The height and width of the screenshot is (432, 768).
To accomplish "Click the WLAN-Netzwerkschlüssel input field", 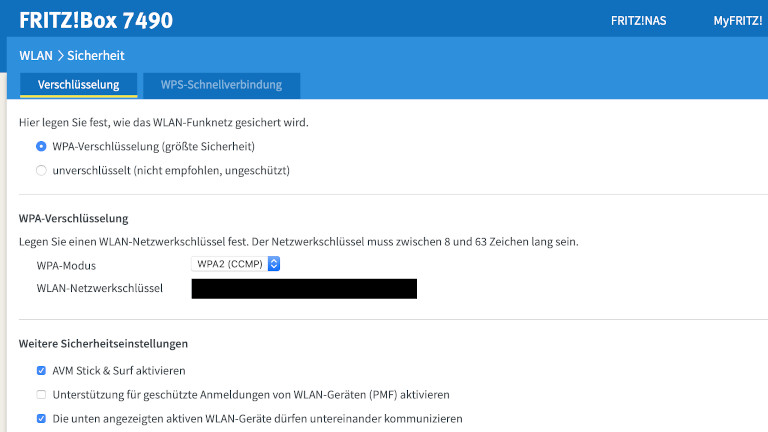I will 304,289.
